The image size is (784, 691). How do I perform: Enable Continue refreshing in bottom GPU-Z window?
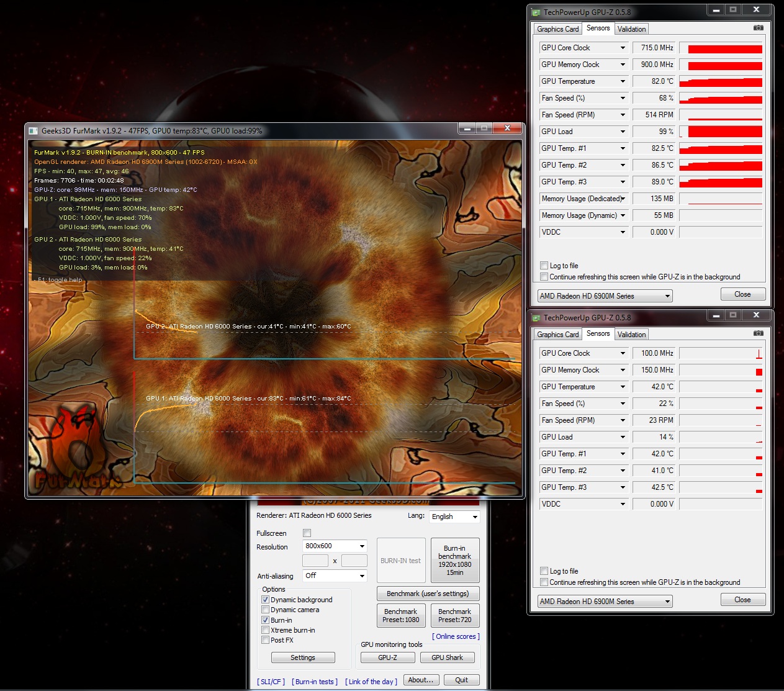click(x=544, y=582)
